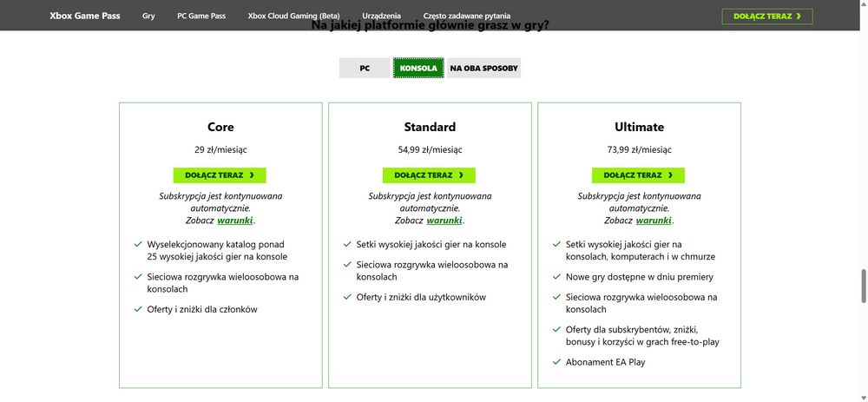The height and width of the screenshot is (402, 868).
Task: Click the page vertical scrollbar thumb
Action: point(864,287)
